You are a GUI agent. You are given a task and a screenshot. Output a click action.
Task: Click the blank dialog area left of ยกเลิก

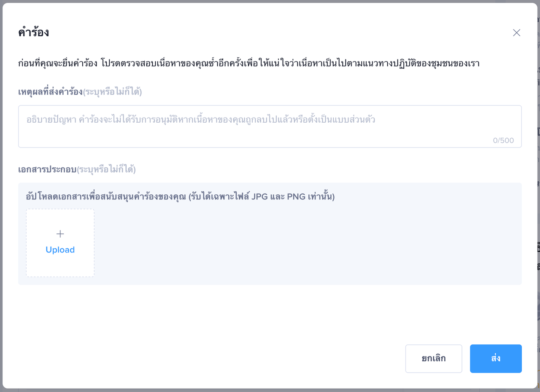(211, 359)
